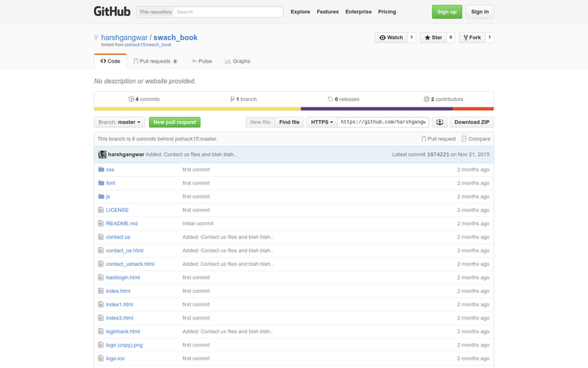This screenshot has width=588, height=368.
Task: Open the swach_book repository link
Action: 175,38
